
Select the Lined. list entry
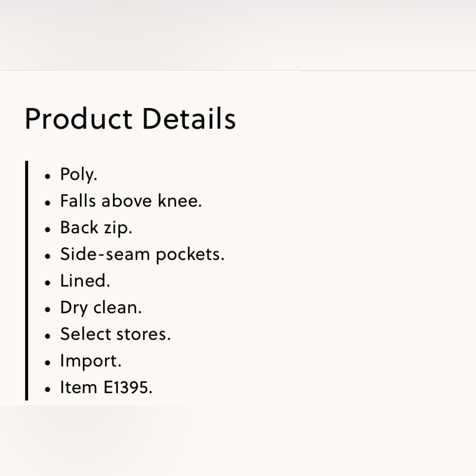coord(85,281)
